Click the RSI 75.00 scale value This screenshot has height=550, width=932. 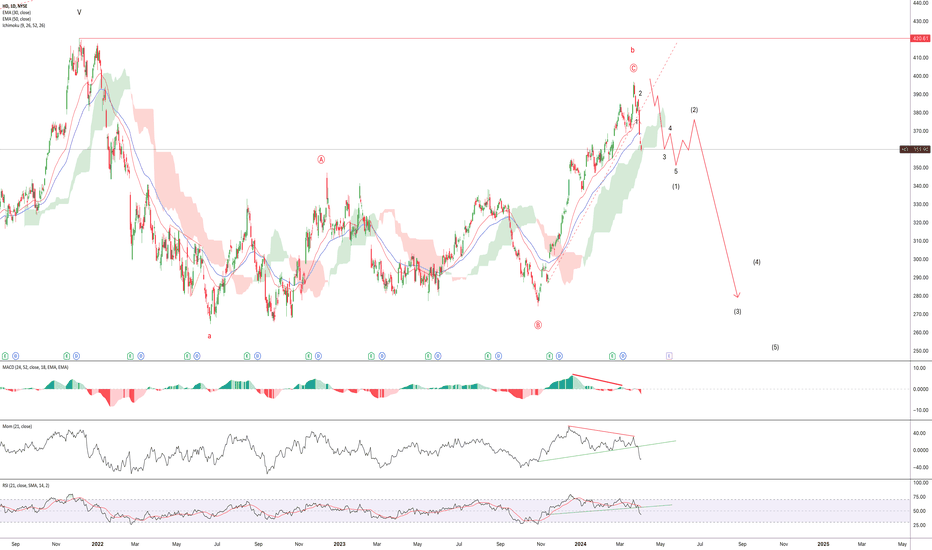(x=922, y=496)
